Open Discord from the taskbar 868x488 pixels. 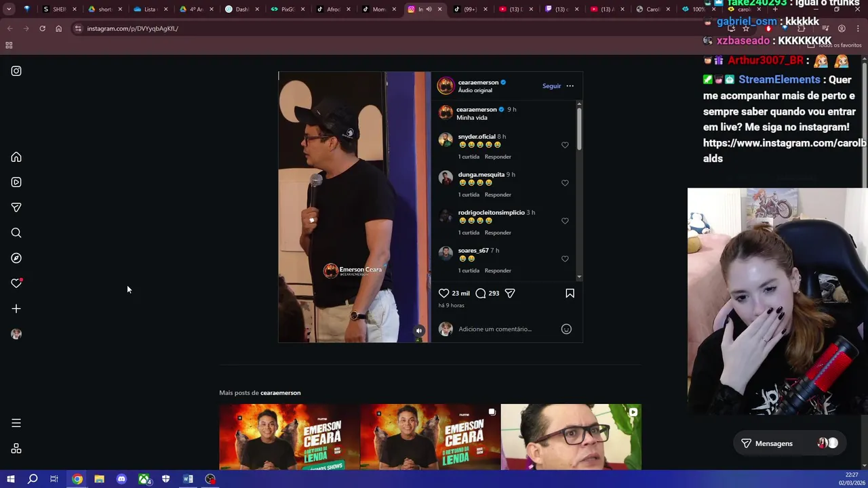coord(121,479)
